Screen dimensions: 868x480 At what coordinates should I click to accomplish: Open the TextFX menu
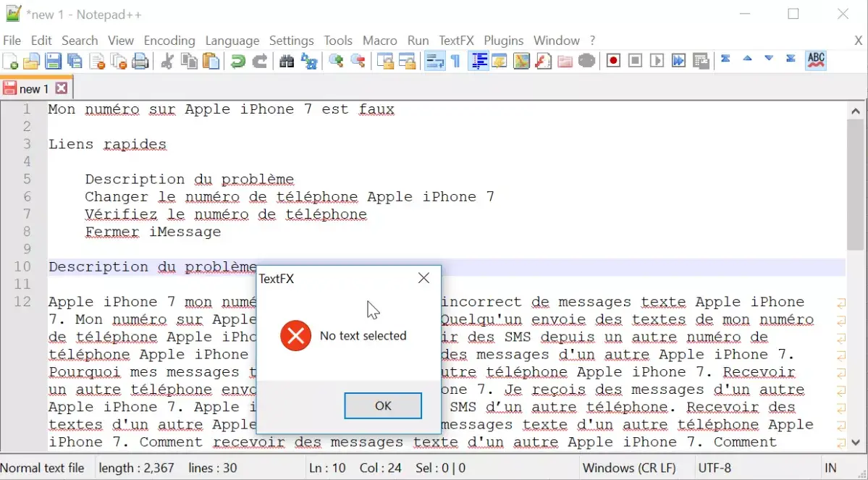click(456, 41)
